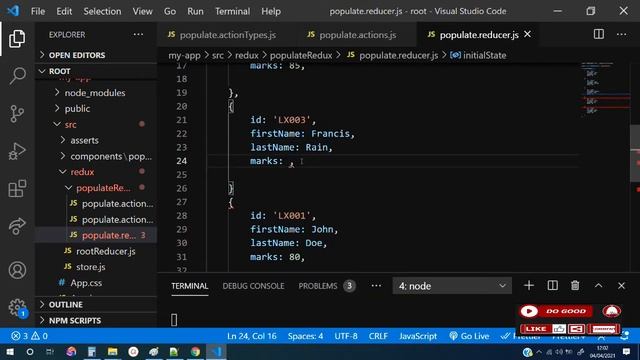Screen dimensions: 640x360
Task: Open the Go menu
Action: coord(170,11)
